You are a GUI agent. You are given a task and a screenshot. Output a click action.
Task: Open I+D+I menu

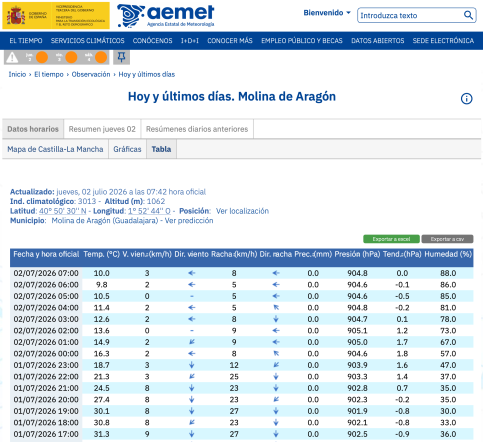point(190,41)
